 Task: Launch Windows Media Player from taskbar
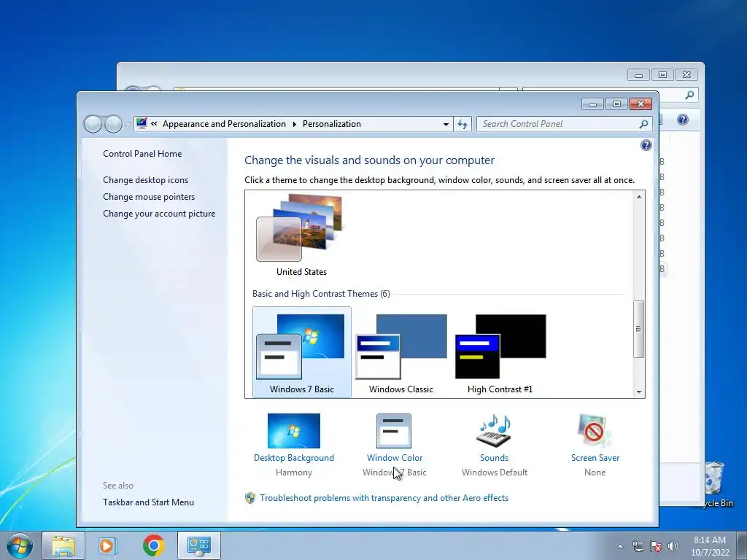[108, 545]
